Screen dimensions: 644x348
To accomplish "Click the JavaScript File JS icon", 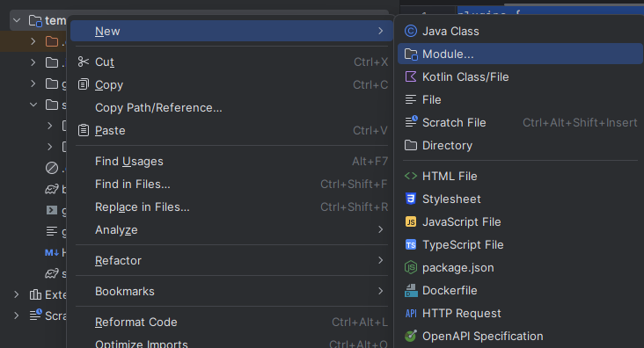I will point(411,221).
